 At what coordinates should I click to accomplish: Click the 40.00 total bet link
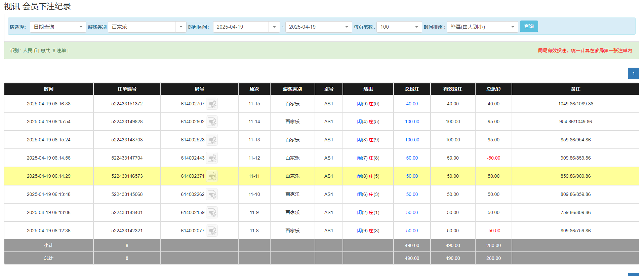click(x=412, y=104)
